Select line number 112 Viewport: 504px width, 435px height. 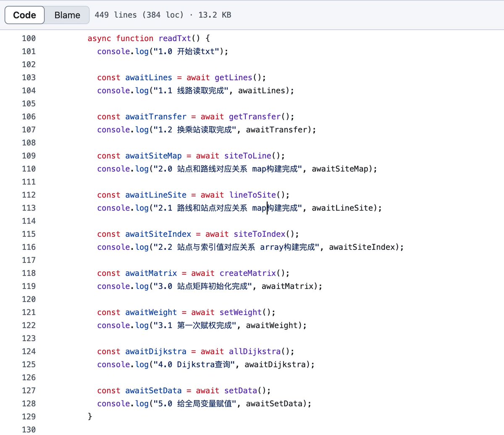[x=29, y=195]
